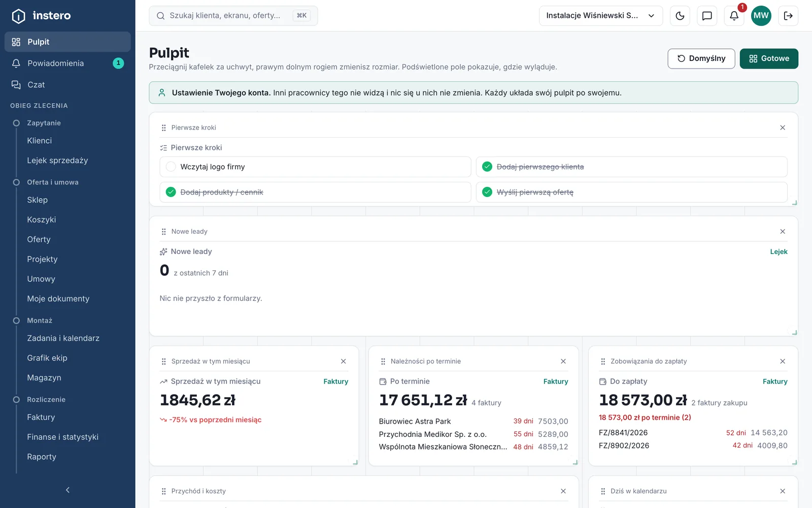Viewport: 812px width, 508px height.
Task: Grab the Należności po terminie drag handle
Action: pyautogui.click(x=383, y=362)
